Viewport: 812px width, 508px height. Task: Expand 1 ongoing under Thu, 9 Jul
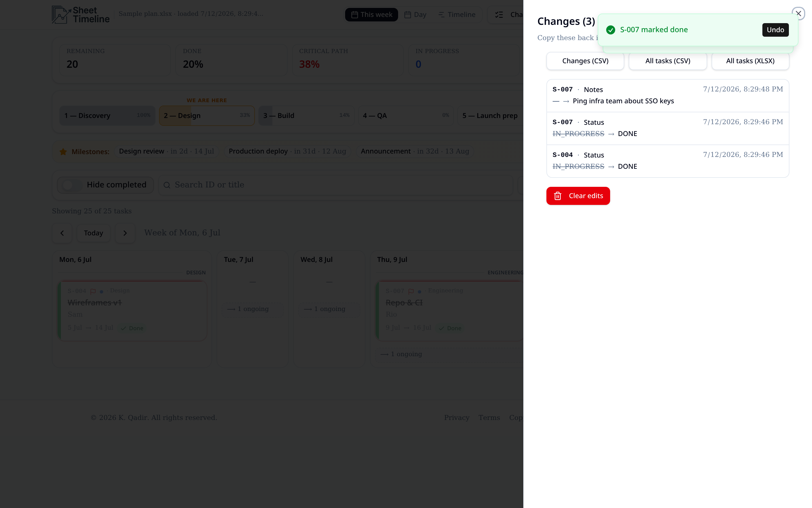click(449, 354)
